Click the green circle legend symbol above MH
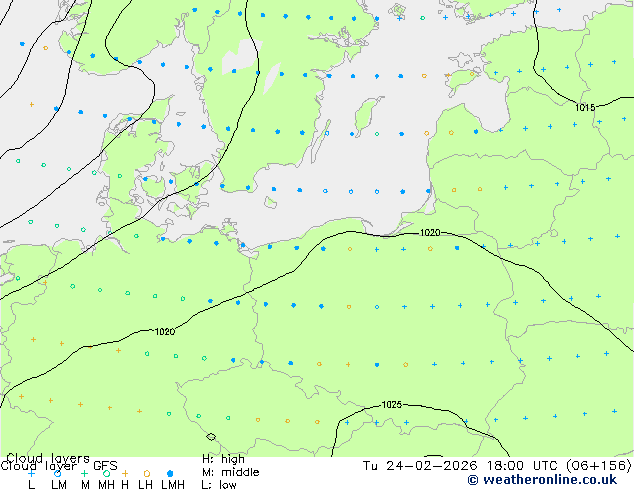This screenshot has width=634, height=490. click(x=106, y=473)
